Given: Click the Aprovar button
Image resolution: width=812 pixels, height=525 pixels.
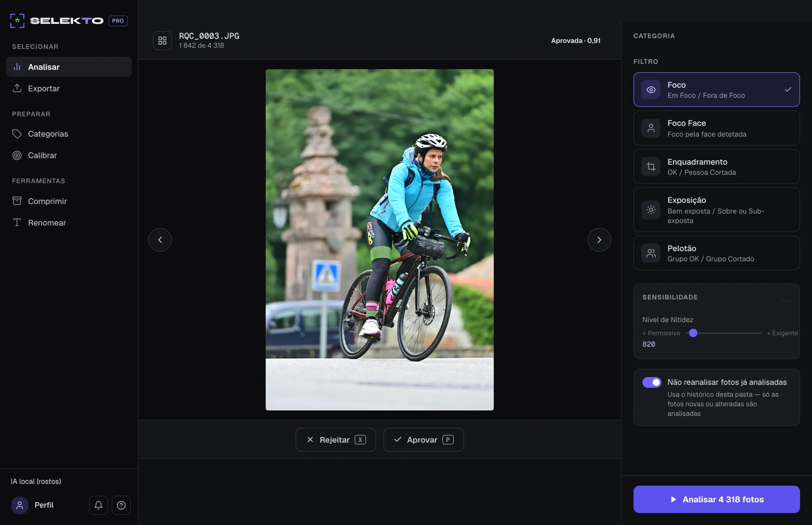Looking at the screenshot, I should click(x=424, y=439).
